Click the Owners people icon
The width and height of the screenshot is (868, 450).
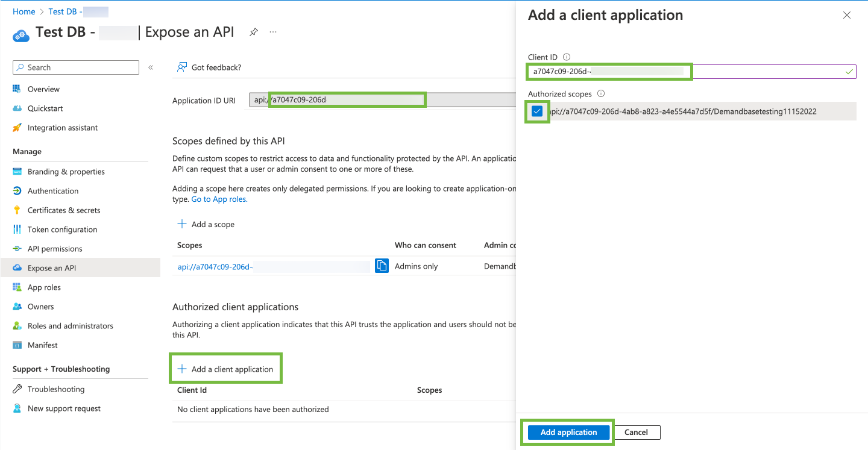[17, 307]
